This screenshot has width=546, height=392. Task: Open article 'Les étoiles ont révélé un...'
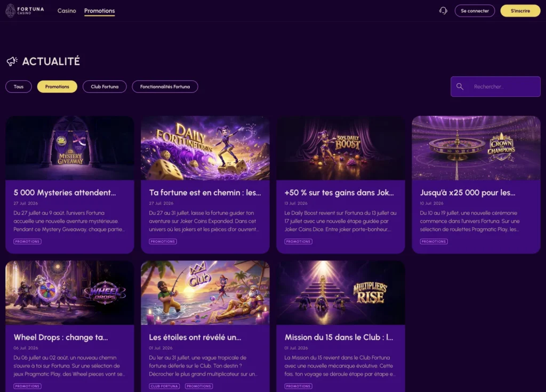tap(195, 337)
